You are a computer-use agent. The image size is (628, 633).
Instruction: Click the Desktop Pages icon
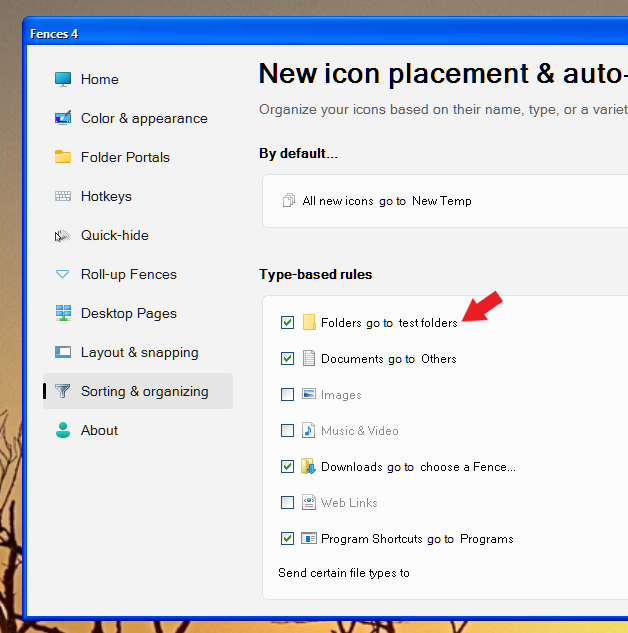tap(63, 313)
